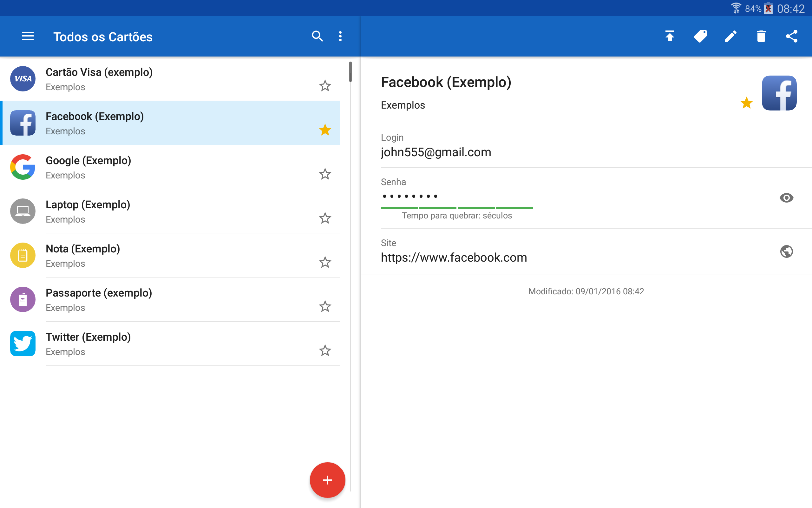
Task: Select the Laptop (Exemplo) card
Action: click(x=170, y=211)
